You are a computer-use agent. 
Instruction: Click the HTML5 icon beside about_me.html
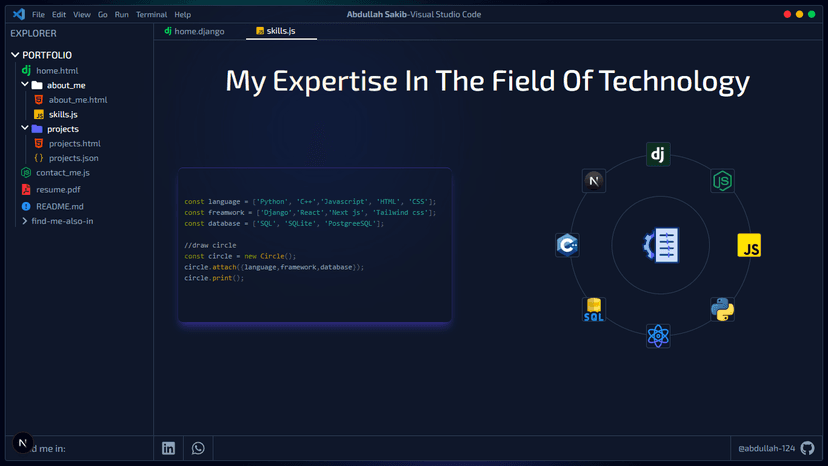39,99
